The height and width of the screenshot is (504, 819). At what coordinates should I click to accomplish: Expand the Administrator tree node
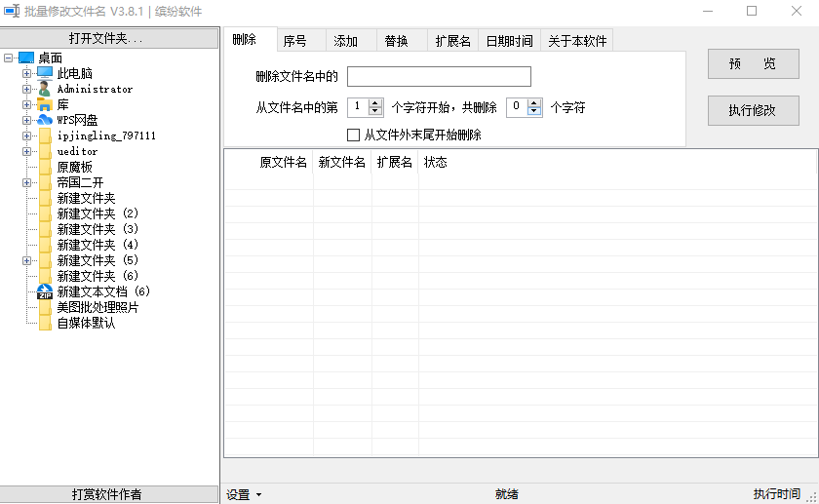(26, 90)
